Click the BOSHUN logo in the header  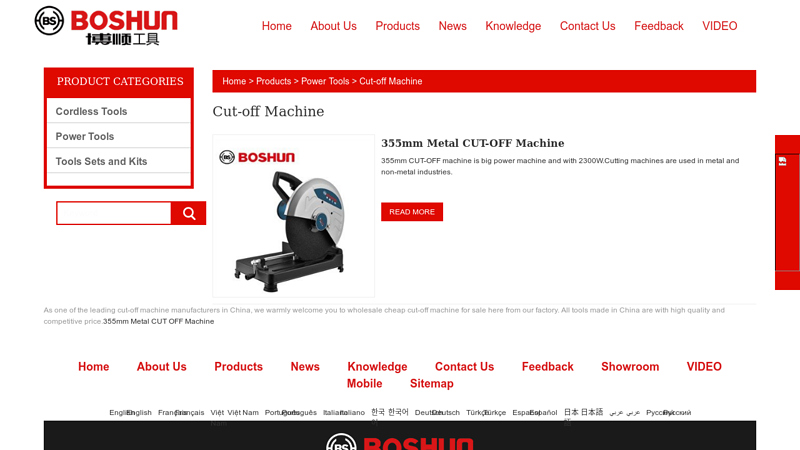106,26
